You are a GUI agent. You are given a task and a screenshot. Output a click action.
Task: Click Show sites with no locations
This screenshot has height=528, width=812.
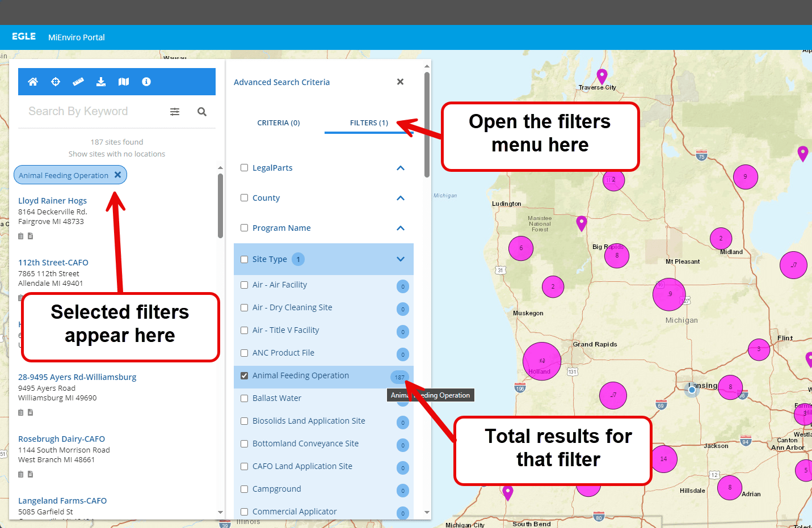pyautogui.click(x=117, y=154)
